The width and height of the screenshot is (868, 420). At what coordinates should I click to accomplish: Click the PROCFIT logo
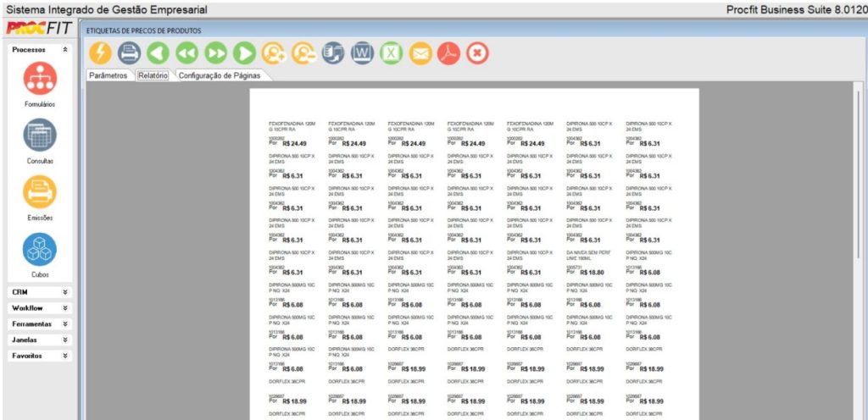coord(39,29)
